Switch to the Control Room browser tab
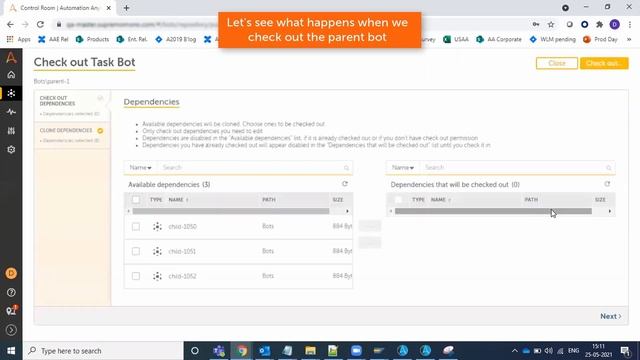The height and width of the screenshot is (360, 640). pyautogui.click(x=59, y=8)
